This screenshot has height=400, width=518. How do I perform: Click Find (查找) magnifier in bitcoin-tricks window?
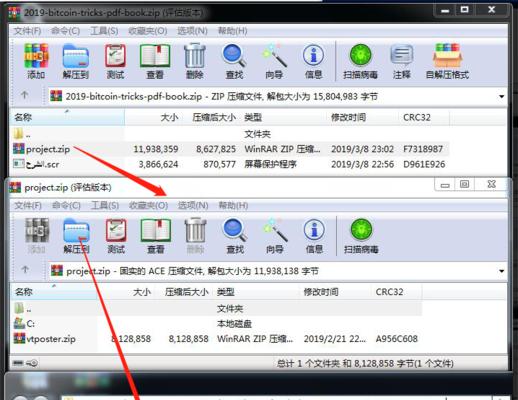click(x=234, y=62)
